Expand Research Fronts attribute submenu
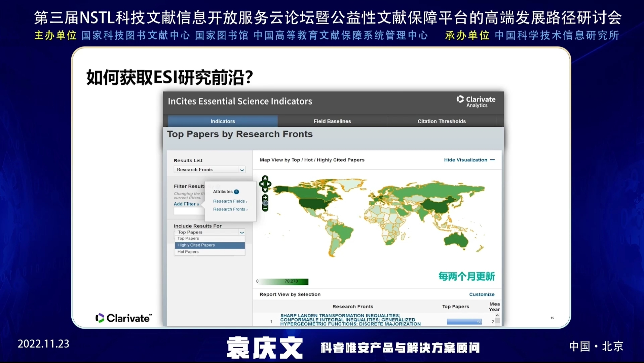The height and width of the screenshot is (363, 644). [230, 209]
